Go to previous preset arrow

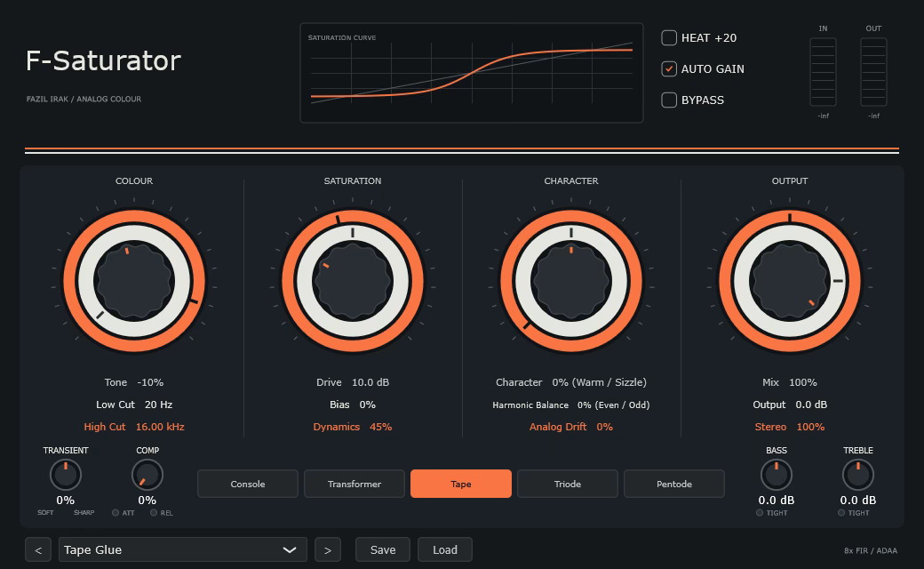coord(38,550)
